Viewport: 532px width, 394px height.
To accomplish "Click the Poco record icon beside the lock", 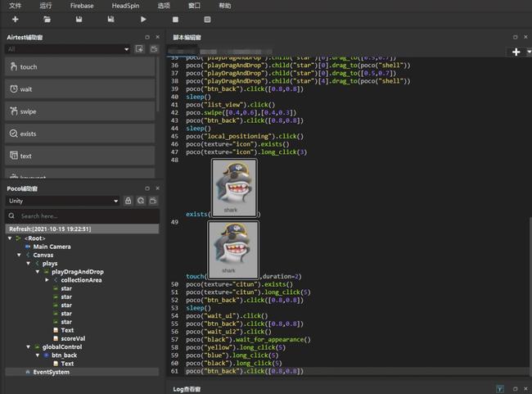I will click(x=141, y=200).
